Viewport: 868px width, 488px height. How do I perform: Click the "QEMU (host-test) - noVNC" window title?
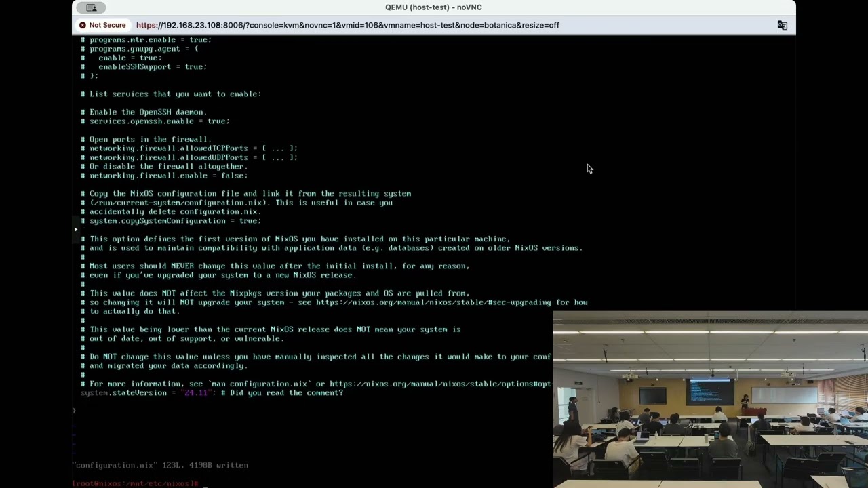[433, 7]
